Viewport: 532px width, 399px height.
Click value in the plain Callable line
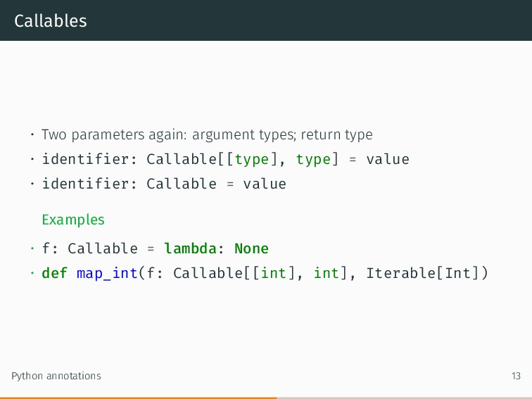(265, 184)
